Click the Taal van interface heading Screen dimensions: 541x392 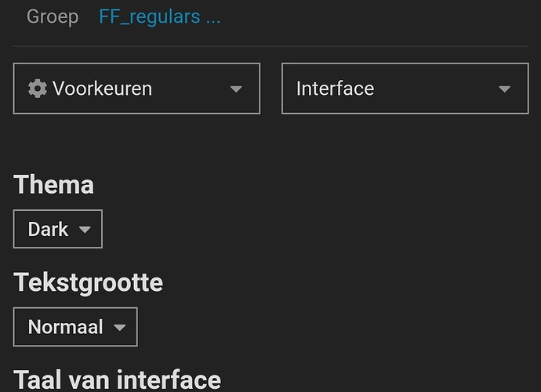pyautogui.click(x=118, y=379)
